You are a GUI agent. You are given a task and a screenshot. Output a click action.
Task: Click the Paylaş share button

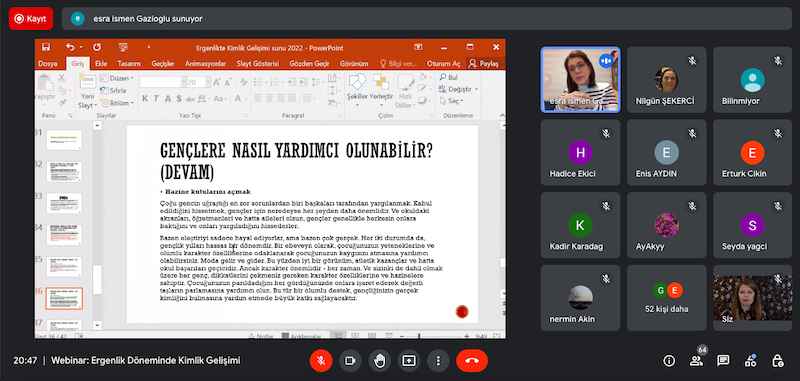[x=484, y=64]
